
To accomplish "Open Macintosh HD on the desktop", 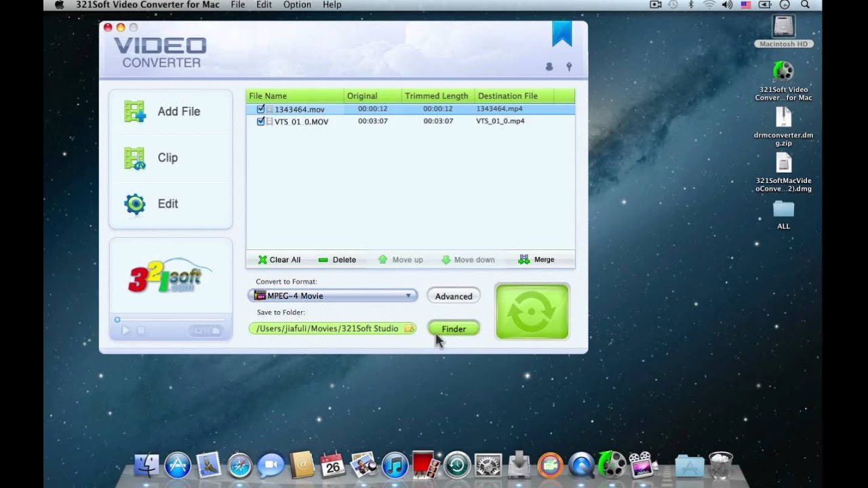I will 784,31.
